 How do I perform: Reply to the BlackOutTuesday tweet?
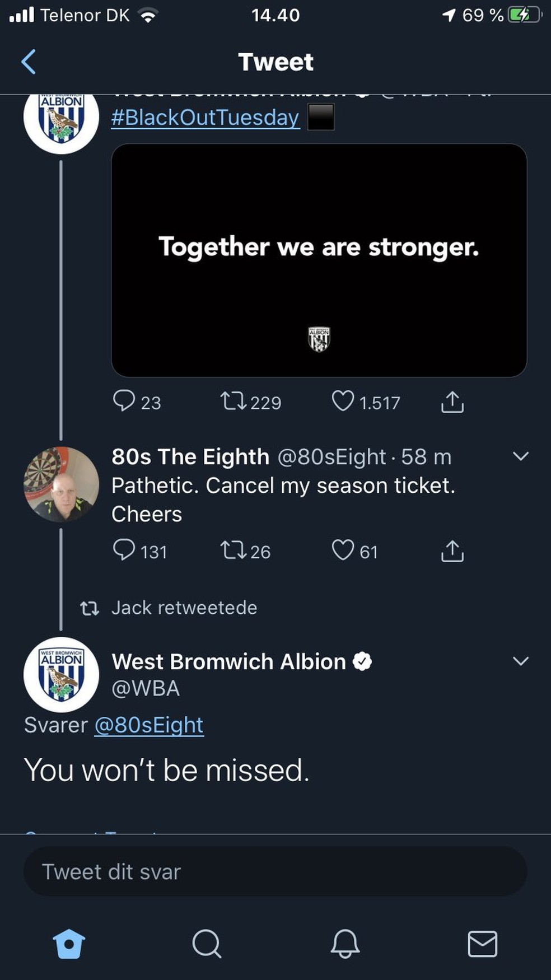(x=124, y=402)
